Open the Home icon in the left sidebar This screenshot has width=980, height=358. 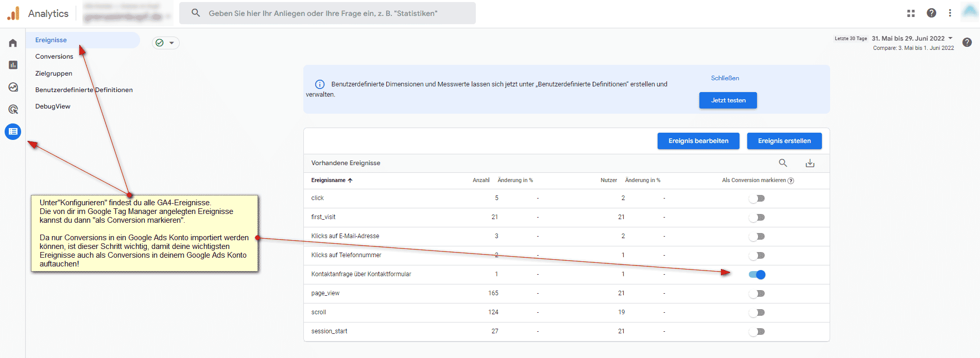[13, 43]
